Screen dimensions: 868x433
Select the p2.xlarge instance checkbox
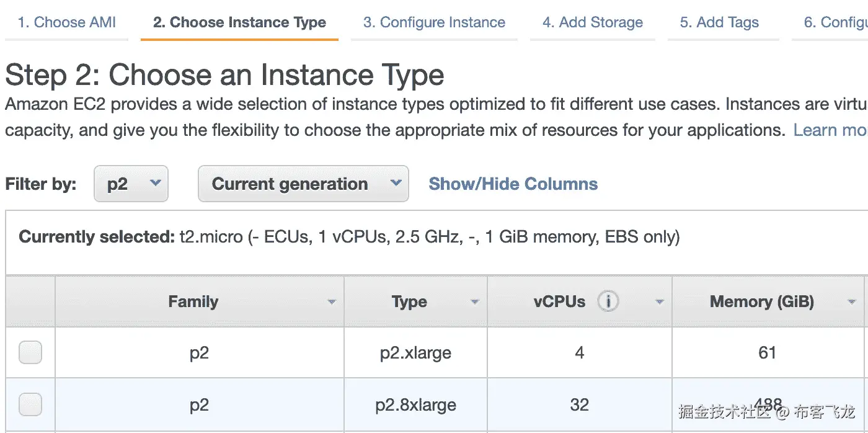point(30,352)
